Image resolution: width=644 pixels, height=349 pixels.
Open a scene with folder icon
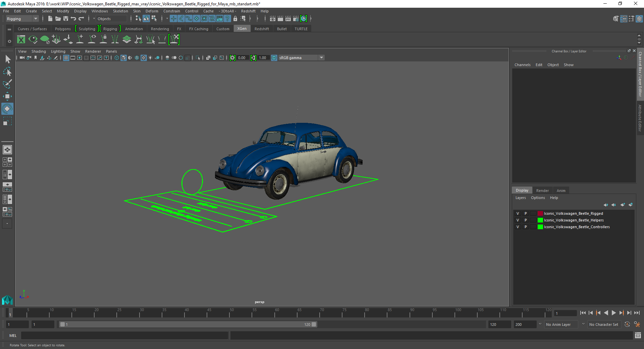58,19
